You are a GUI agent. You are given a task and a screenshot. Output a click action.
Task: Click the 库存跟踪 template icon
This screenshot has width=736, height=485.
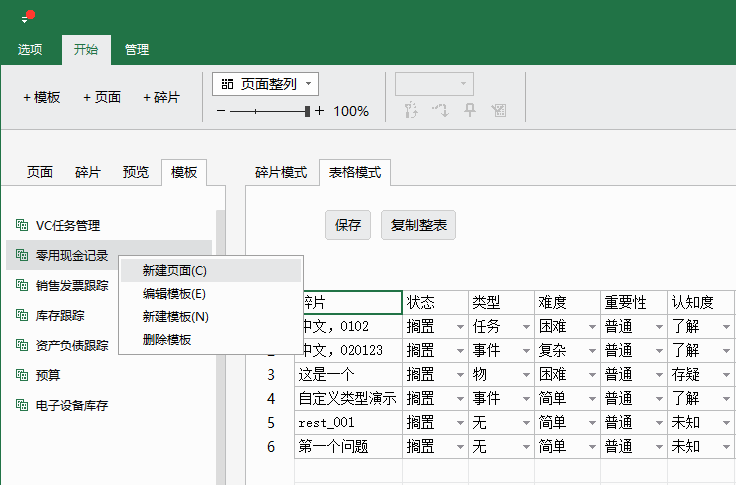(x=22, y=316)
